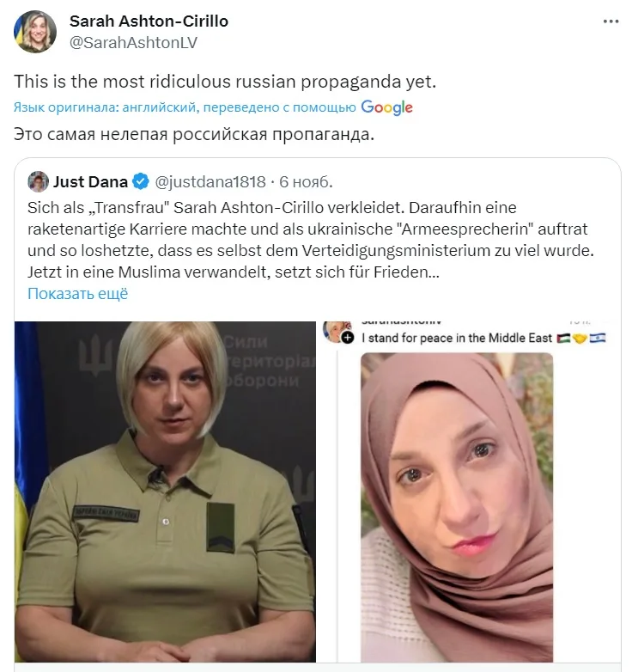Open the three-dot more options menu

click(611, 21)
